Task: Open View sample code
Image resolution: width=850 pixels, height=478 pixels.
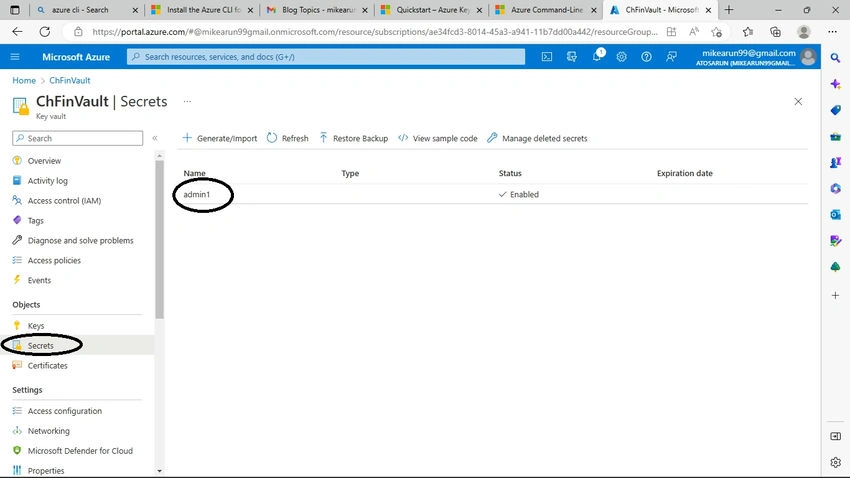Action: [x=438, y=138]
